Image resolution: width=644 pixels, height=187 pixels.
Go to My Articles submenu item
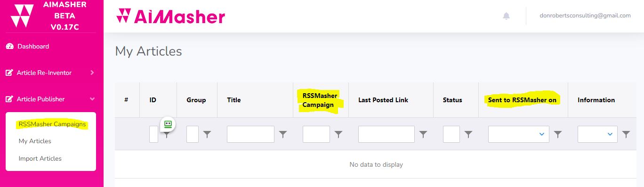pyautogui.click(x=35, y=141)
